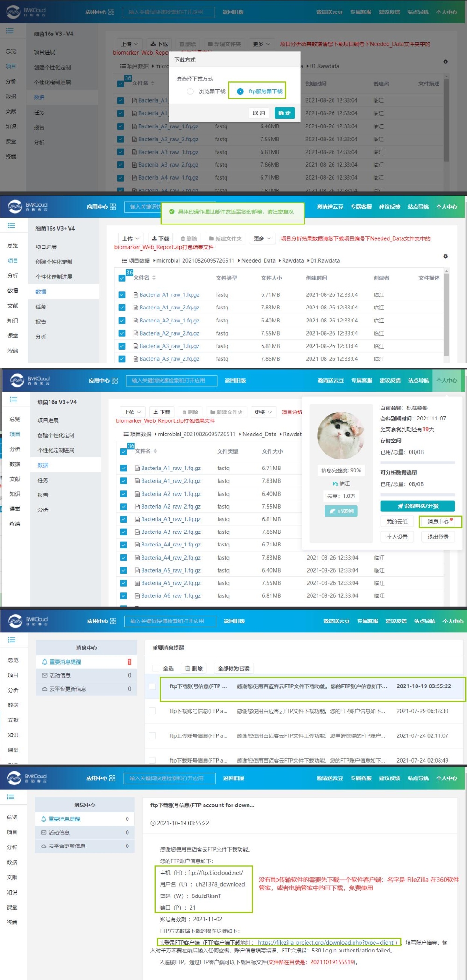Click the rocket icon on 套餐购买/升级
Viewport: 467px width, 980px height.
400,506
